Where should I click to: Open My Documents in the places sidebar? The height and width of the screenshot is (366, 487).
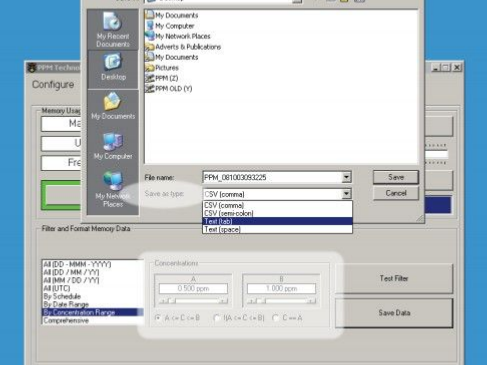tap(113, 107)
